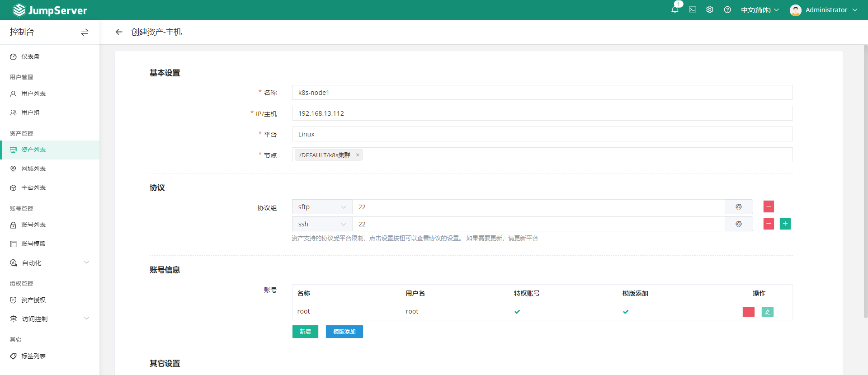This screenshot has width=868, height=375.
Task: Toggle the console view switch icon
Action: click(x=85, y=32)
